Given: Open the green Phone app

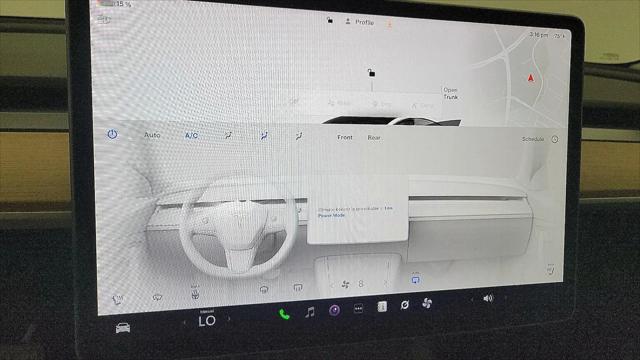Looking at the screenshot, I should click(x=284, y=314).
